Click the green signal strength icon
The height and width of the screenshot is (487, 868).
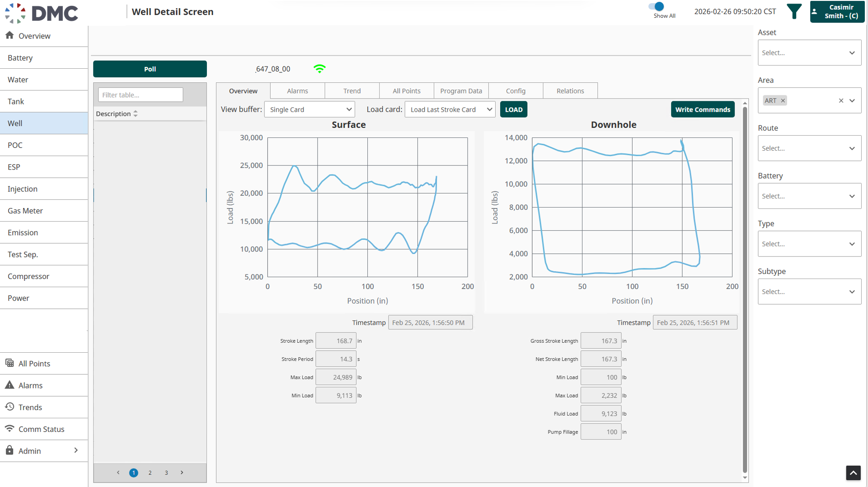click(x=319, y=69)
